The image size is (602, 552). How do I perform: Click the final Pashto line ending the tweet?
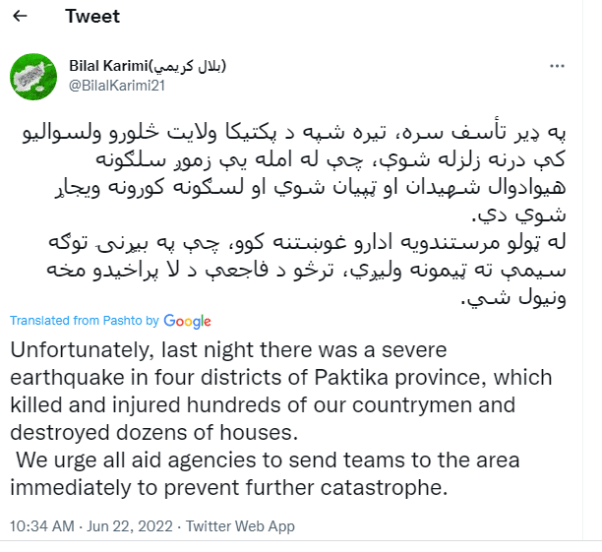(513, 297)
